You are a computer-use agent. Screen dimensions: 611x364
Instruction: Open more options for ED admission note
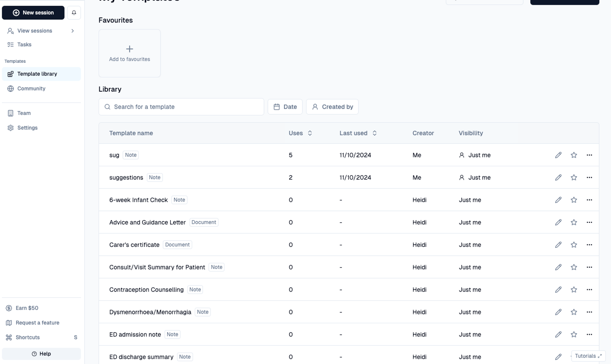point(589,335)
